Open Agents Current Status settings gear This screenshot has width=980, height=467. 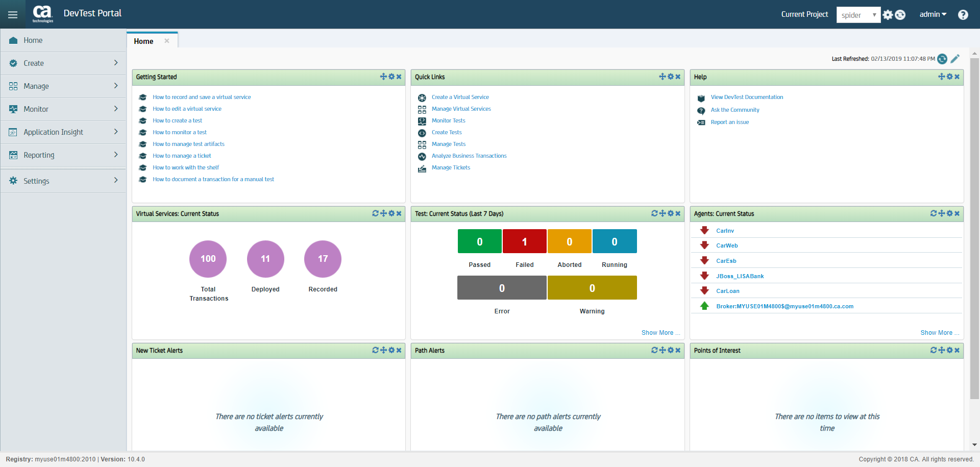pos(949,213)
